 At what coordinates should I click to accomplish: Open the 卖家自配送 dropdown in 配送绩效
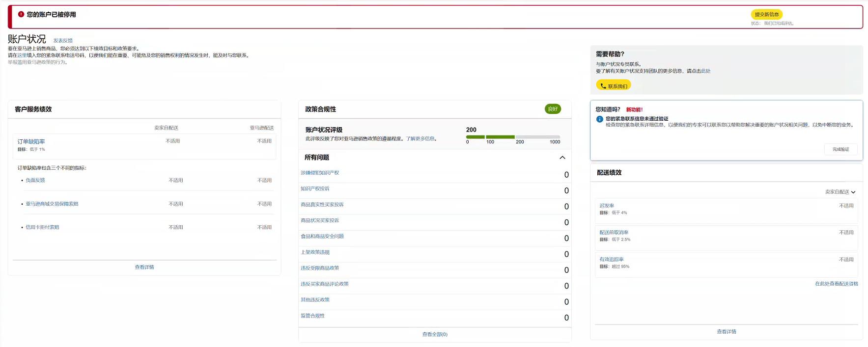[840, 192]
